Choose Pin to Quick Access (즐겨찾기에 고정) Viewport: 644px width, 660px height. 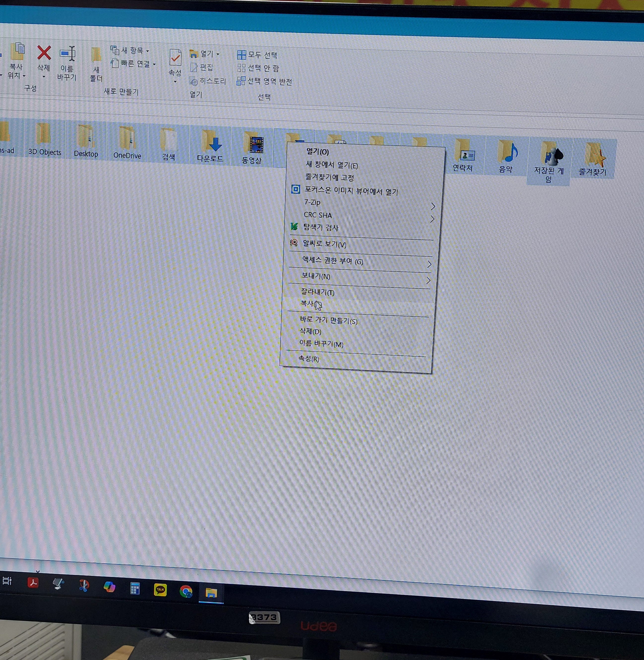click(329, 177)
